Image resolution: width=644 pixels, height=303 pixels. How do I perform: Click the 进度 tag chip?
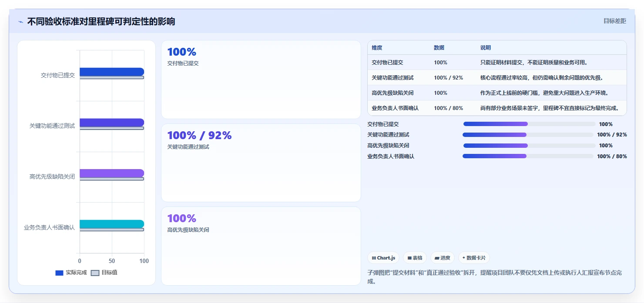443,258
